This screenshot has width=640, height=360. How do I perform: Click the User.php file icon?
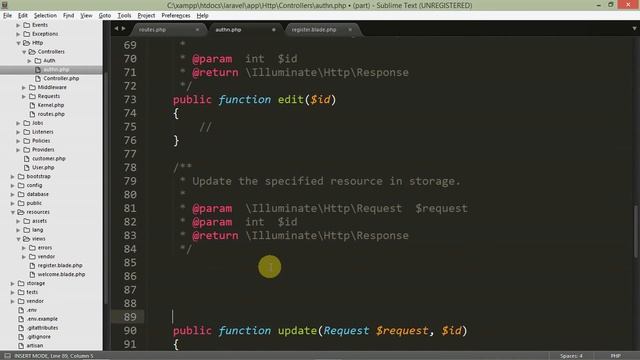tap(27, 168)
